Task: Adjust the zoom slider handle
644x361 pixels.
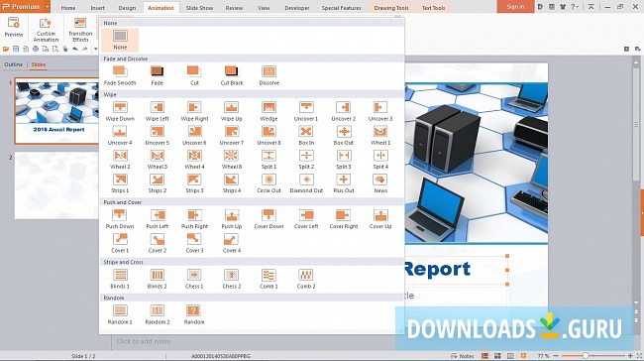Action: 586,356
